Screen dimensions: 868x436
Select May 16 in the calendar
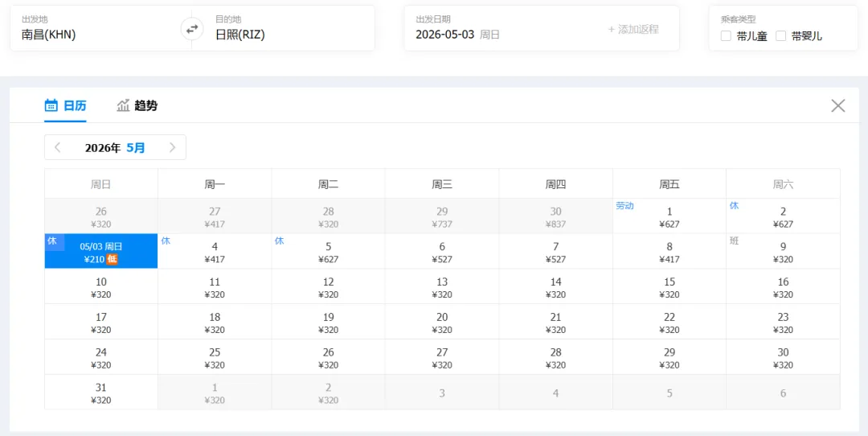pyautogui.click(x=783, y=286)
